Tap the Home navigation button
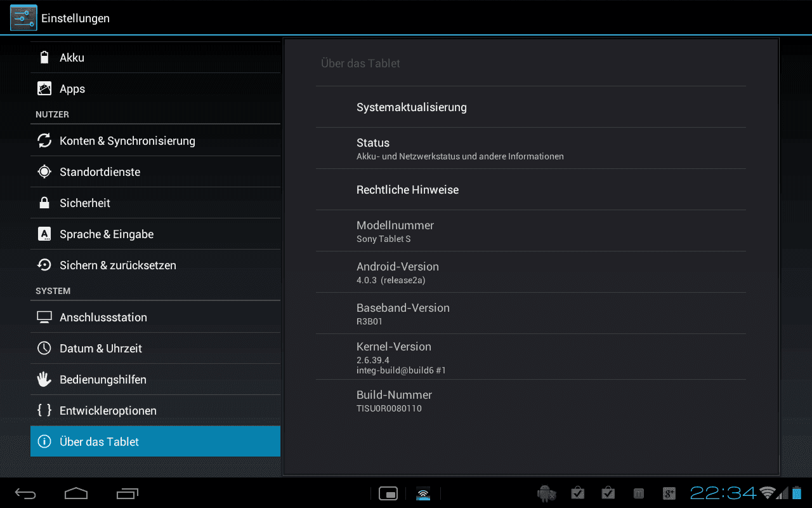Viewport: 812px width, 508px height. point(76,493)
